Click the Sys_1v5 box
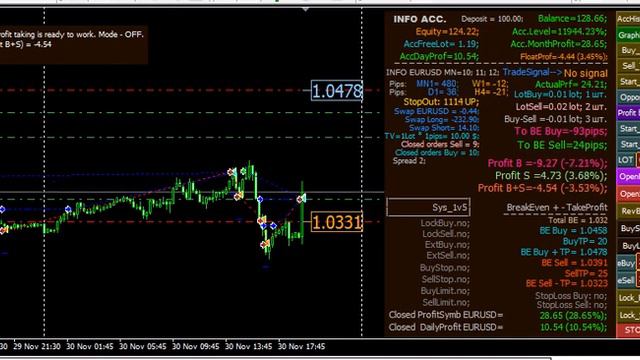Image resolution: width=640 pixels, height=360 pixels. point(428,207)
